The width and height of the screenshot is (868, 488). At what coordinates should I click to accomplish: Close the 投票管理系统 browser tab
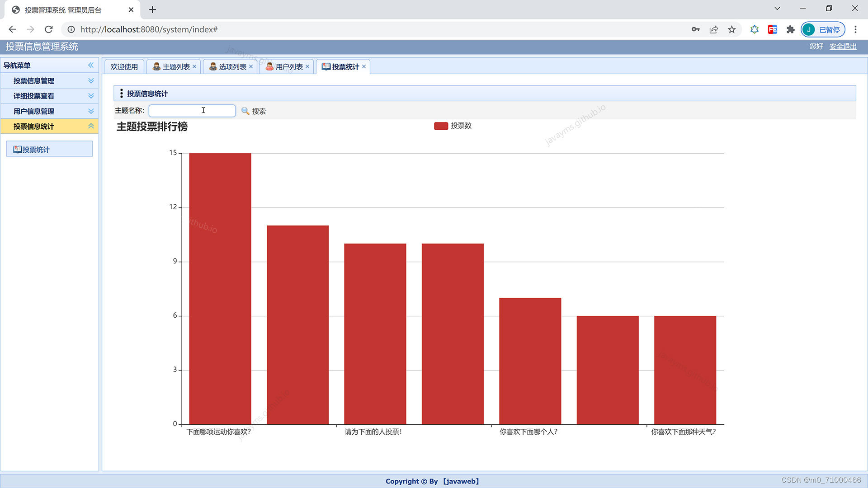pos(131,9)
